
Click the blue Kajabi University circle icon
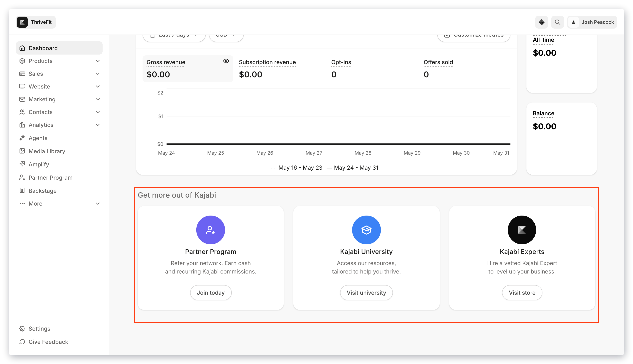pos(366,230)
